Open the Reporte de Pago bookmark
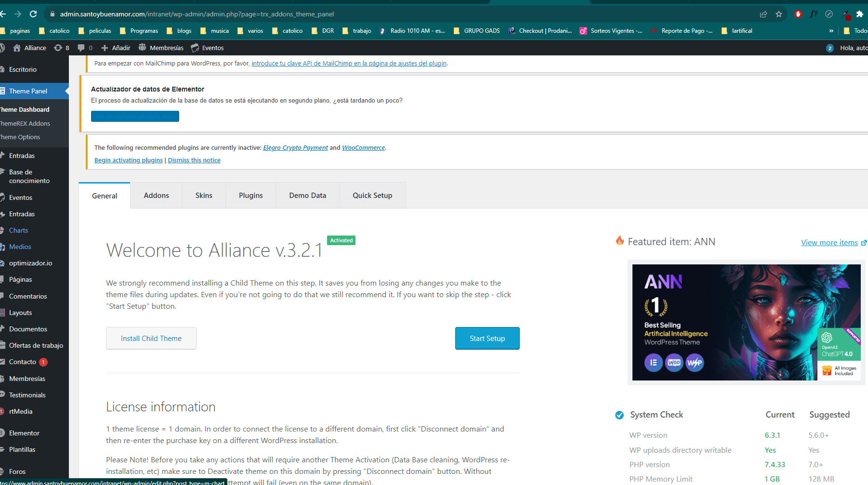This screenshot has height=485, width=868. [x=682, y=30]
